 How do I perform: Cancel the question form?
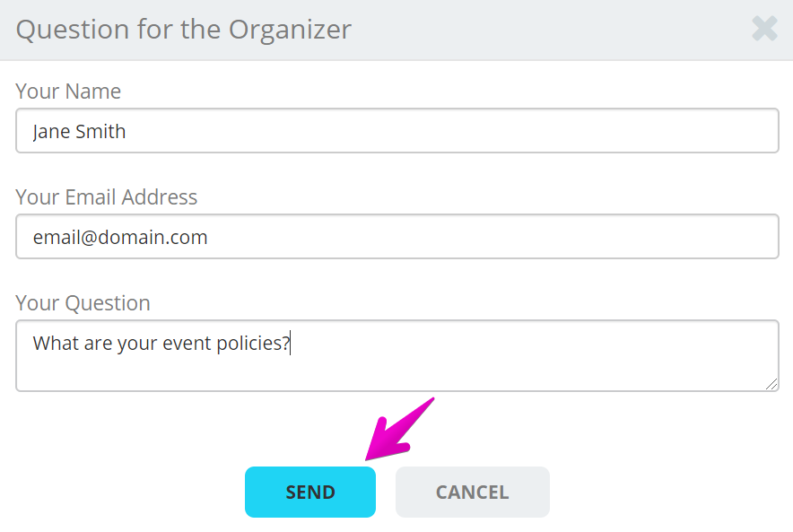click(473, 492)
